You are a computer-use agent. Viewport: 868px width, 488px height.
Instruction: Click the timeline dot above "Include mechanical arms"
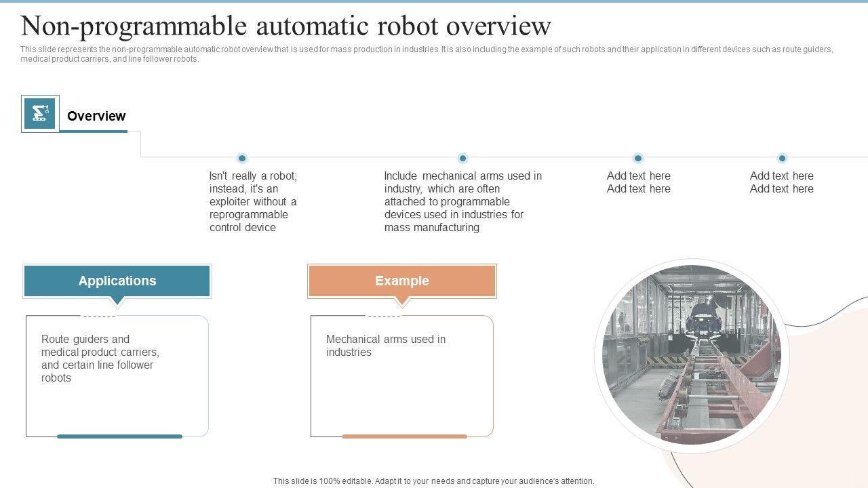(x=462, y=158)
